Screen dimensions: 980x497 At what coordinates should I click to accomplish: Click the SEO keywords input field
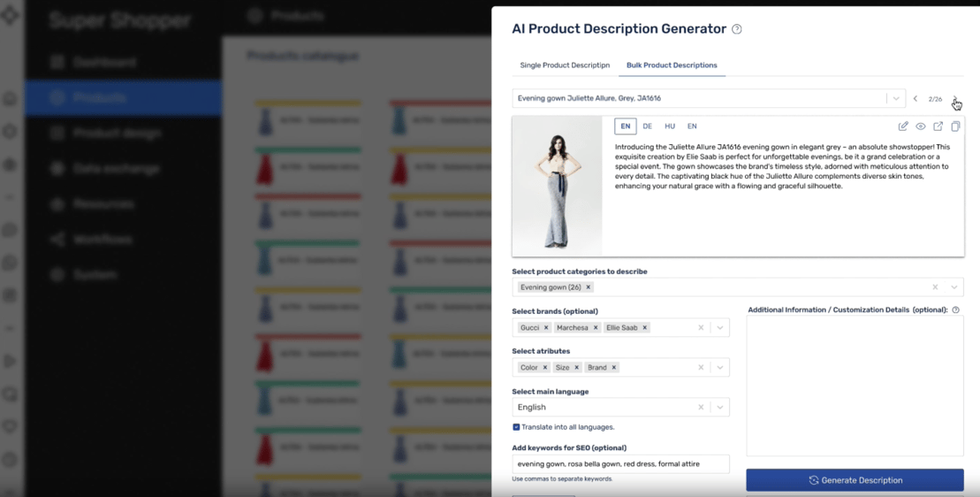[620, 464]
